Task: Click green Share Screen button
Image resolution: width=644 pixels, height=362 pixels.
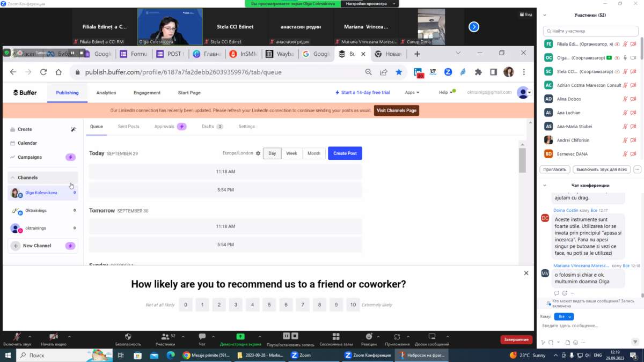Action: coord(240,338)
